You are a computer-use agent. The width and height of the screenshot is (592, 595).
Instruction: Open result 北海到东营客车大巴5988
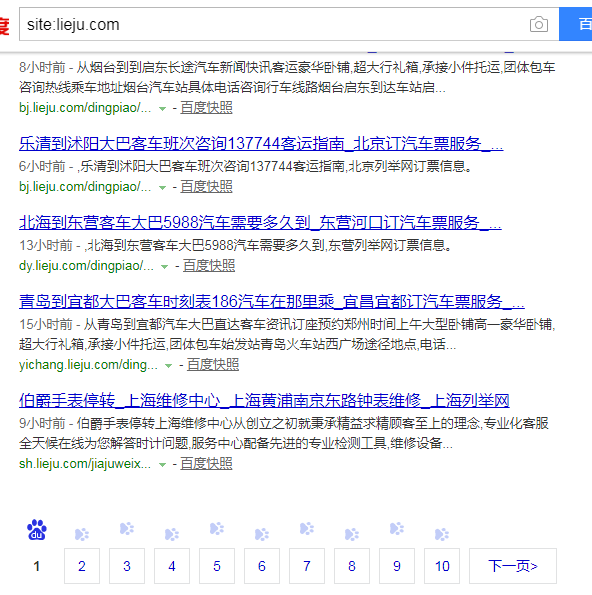260,223
